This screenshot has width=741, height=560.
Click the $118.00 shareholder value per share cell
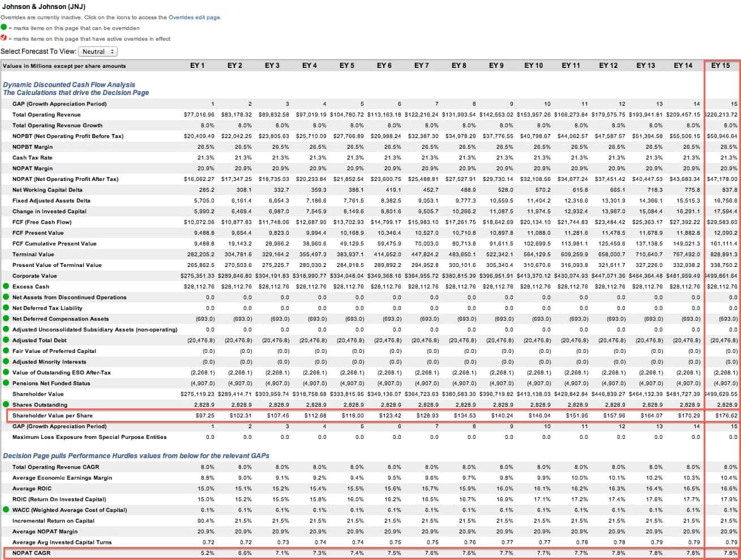352,416
